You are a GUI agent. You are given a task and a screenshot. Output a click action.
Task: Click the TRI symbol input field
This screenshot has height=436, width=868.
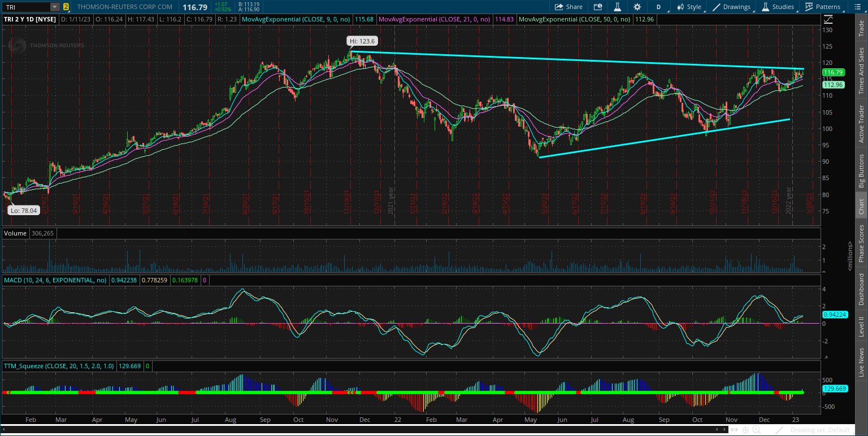27,7
